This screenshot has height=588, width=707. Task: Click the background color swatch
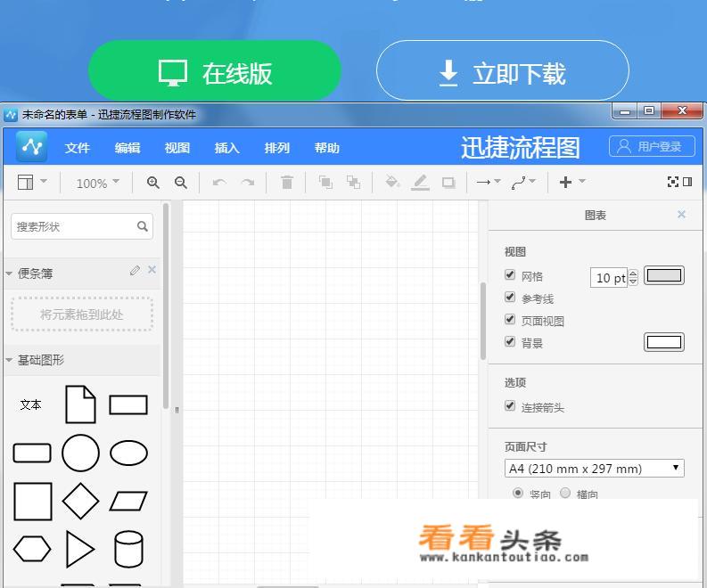[663, 342]
